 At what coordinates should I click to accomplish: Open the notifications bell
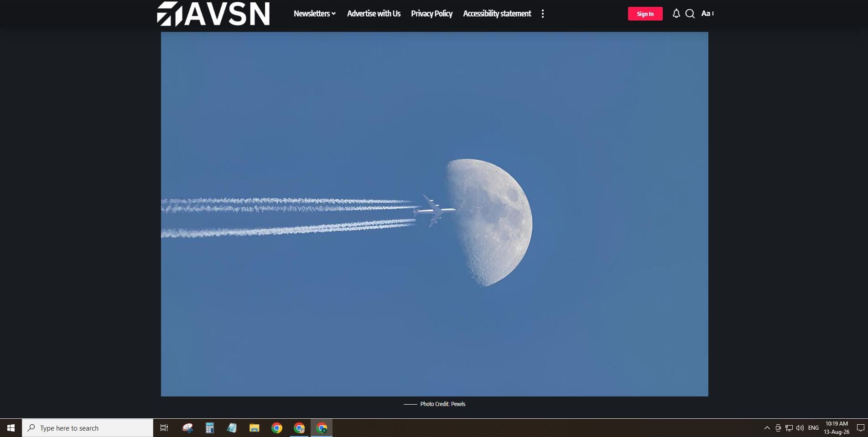(676, 14)
